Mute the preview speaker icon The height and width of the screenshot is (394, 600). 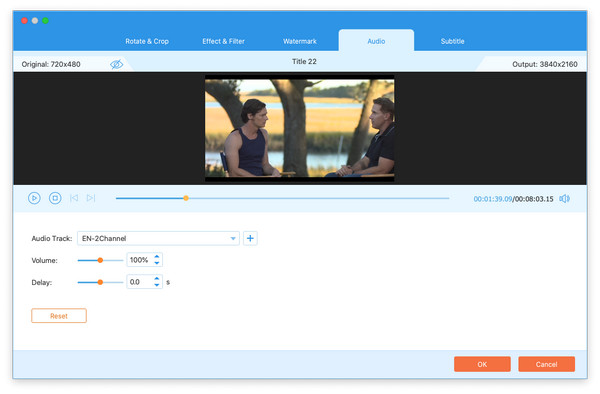pyautogui.click(x=564, y=199)
